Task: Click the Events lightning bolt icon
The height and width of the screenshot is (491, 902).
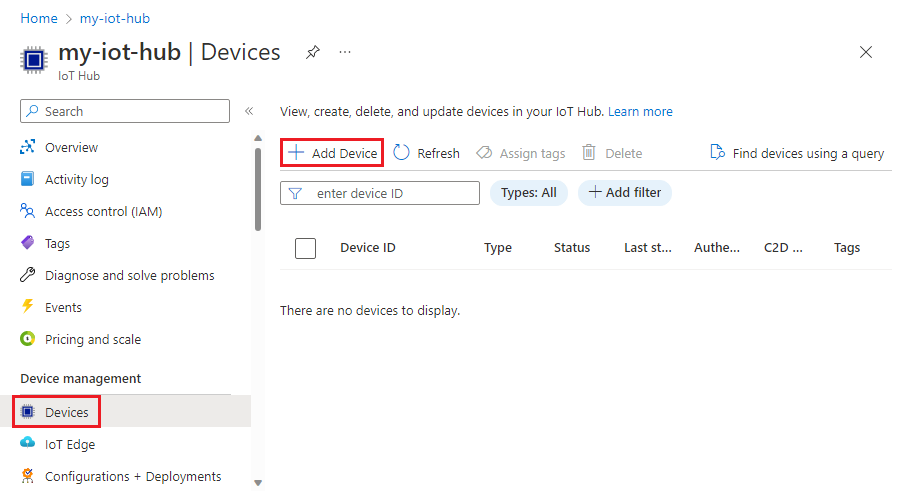Action: [28, 307]
